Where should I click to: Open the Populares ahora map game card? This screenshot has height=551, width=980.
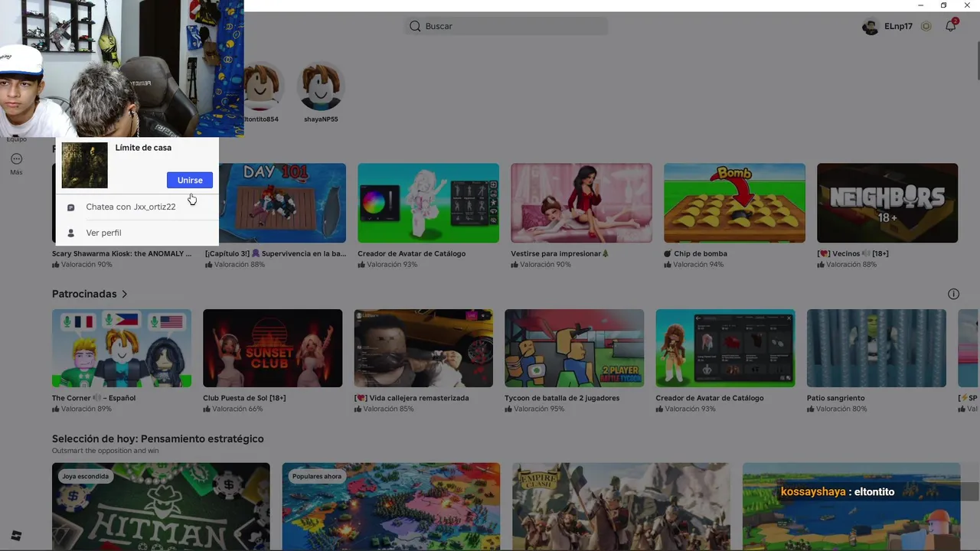click(390, 505)
